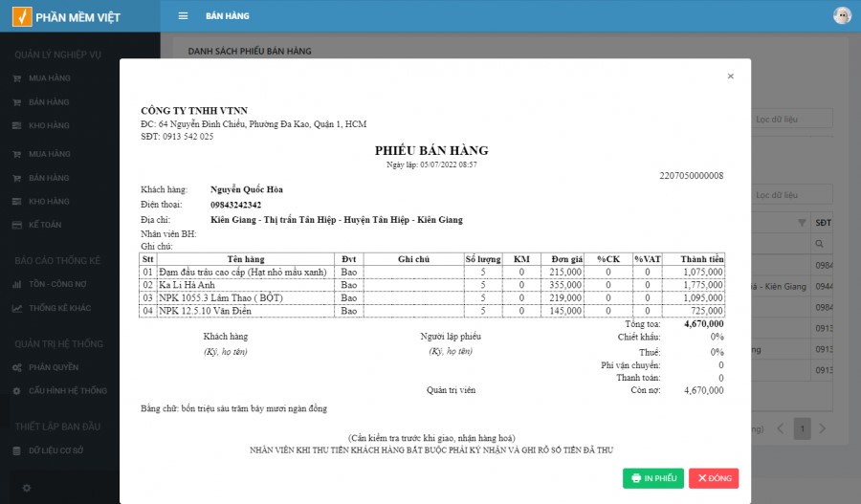The image size is (861, 504).
Task: Open column filter funnel beside SĐT
Action: [x=802, y=223]
